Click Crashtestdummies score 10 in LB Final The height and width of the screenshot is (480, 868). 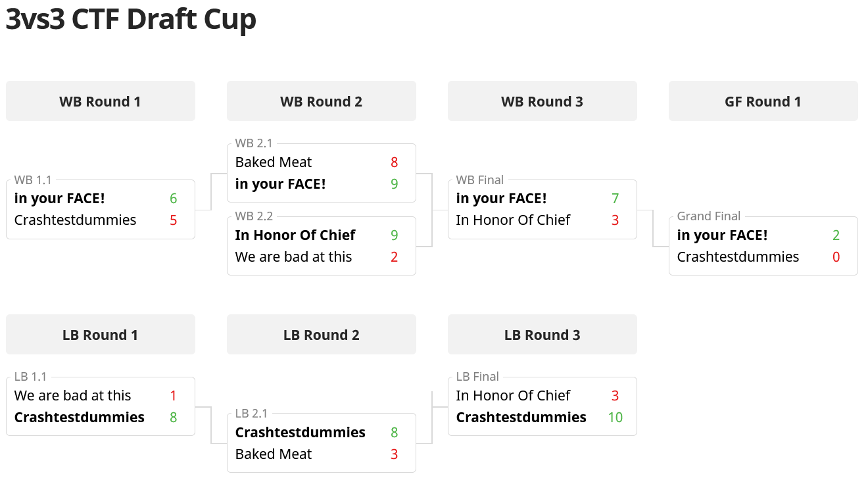[x=615, y=417]
